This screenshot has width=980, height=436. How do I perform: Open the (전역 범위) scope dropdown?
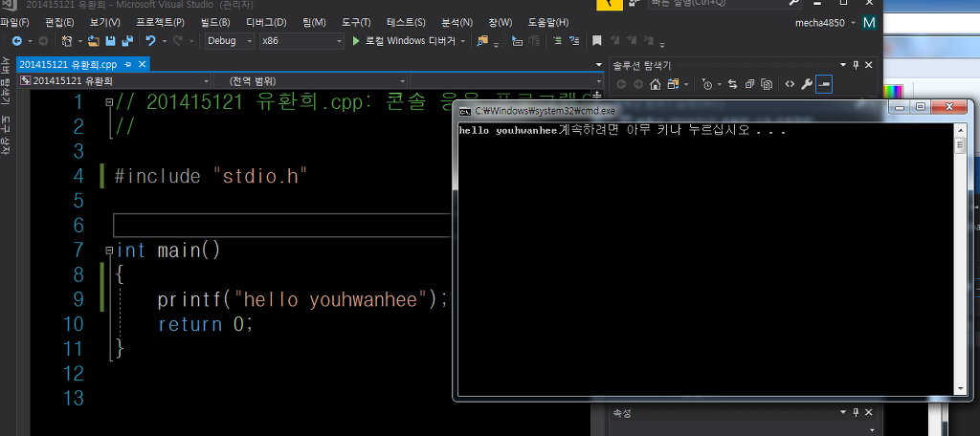311,81
